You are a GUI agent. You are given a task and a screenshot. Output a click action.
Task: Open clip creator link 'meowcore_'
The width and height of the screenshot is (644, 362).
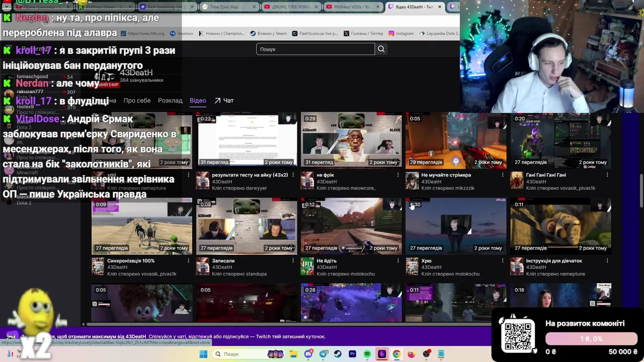(361, 188)
